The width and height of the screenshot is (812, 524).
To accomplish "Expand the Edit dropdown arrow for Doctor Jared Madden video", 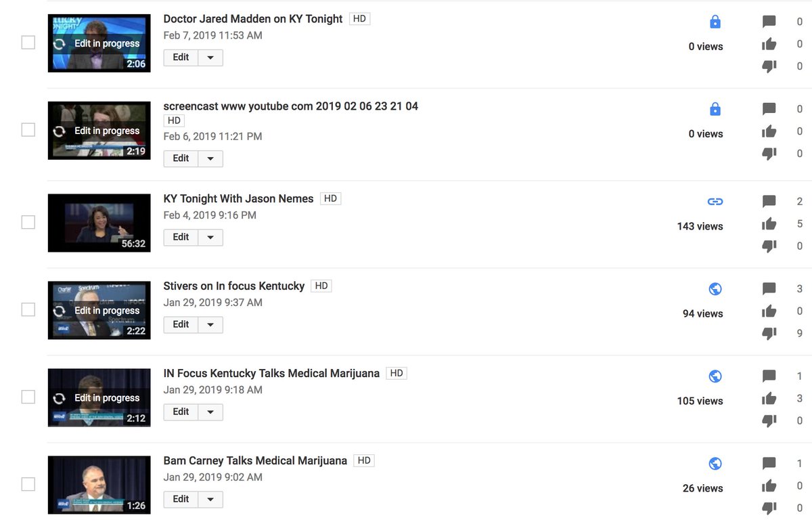I will pos(210,58).
